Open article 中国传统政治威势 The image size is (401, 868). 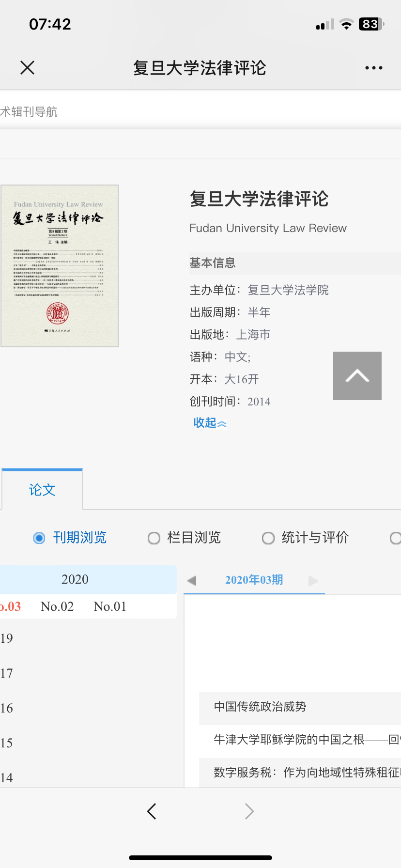click(260, 707)
